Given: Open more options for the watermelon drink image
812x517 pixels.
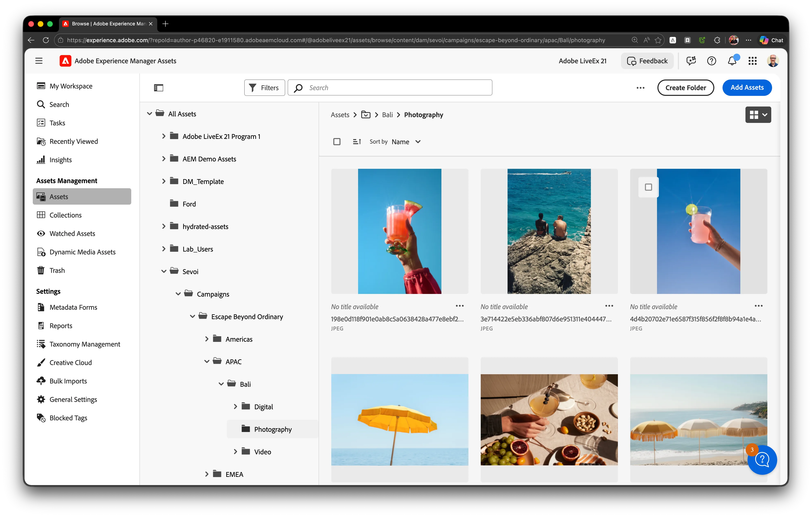Looking at the screenshot, I should [460, 306].
